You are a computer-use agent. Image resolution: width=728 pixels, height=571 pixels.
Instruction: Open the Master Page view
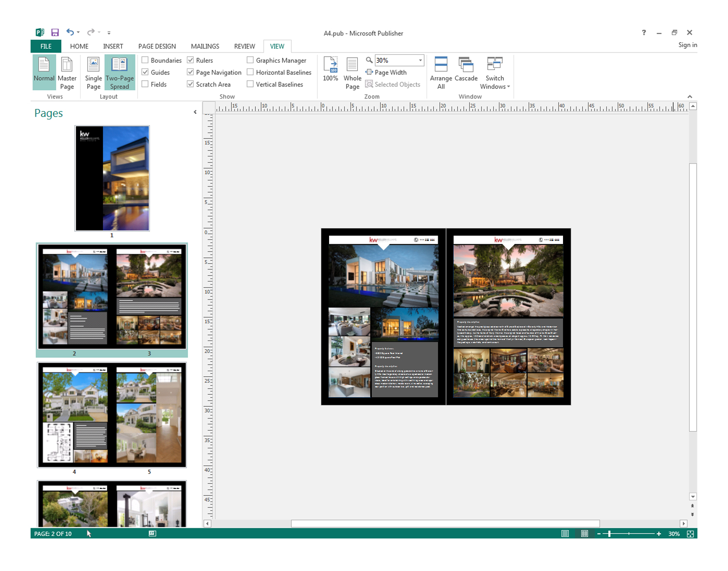coord(67,72)
